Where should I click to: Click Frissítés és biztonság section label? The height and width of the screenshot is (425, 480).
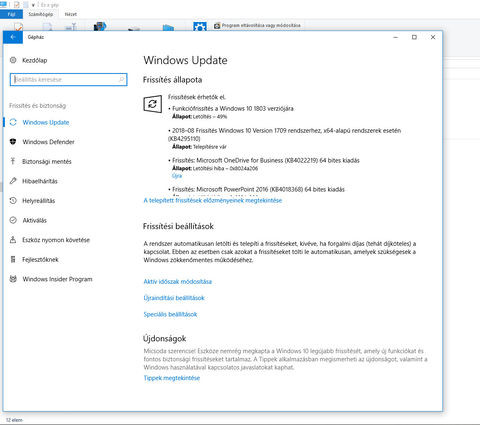tap(37, 106)
